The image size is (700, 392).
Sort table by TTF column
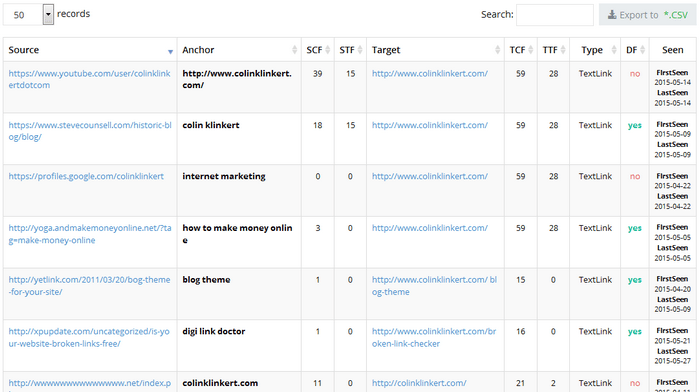[554, 50]
